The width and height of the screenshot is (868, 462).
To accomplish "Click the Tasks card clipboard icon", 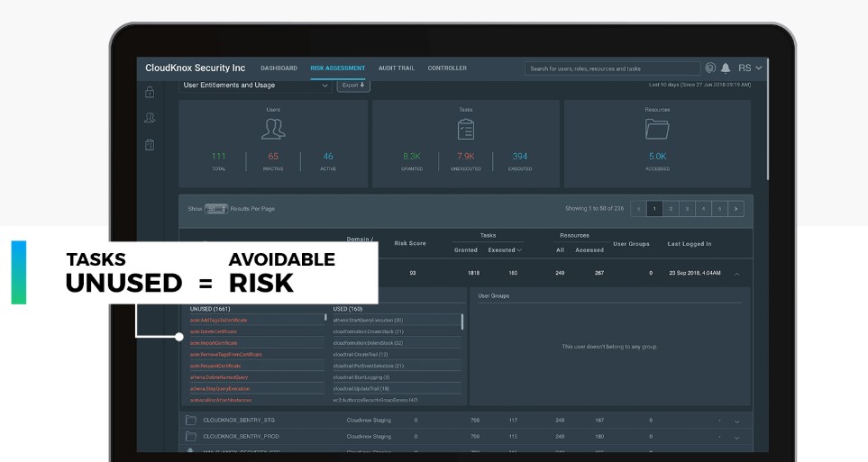I will (x=466, y=130).
